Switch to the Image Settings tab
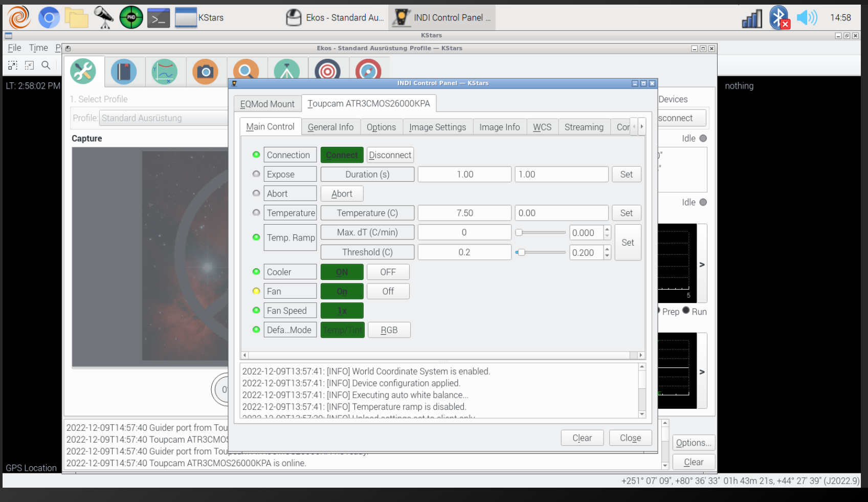 coord(437,127)
